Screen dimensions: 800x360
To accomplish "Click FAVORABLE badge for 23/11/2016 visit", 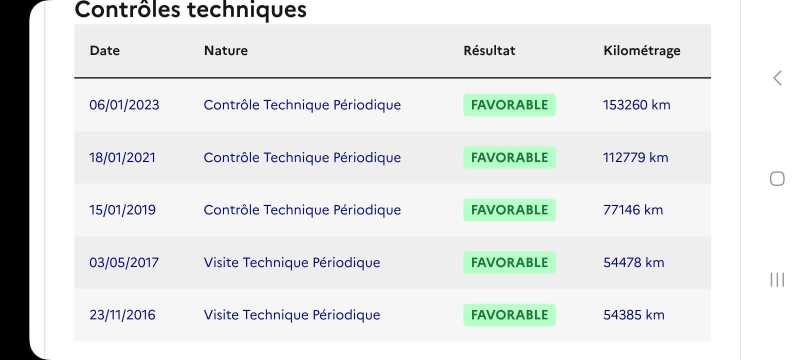I will pos(509,315).
